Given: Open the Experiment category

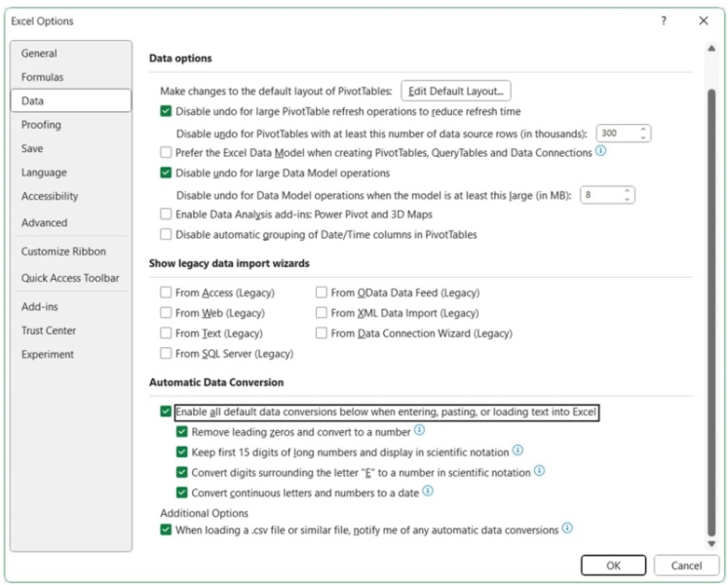Looking at the screenshot, I should (x=70, y=354).
